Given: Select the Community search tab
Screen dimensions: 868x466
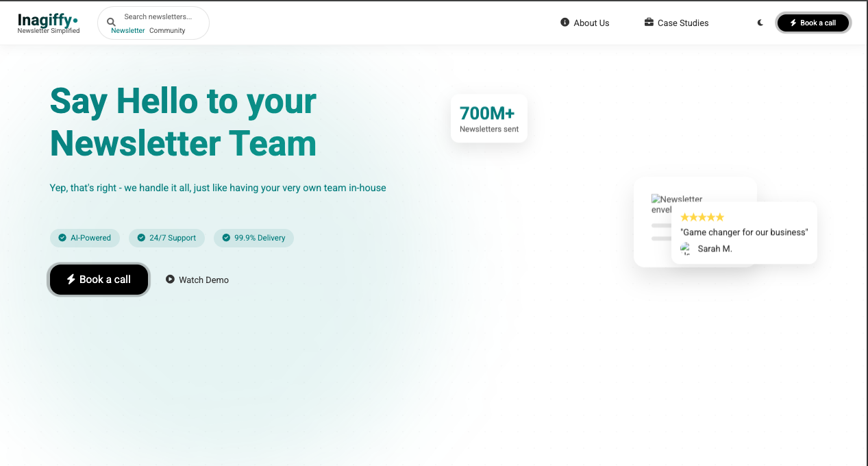Looking at the screenshot, I should click(167, 30).
